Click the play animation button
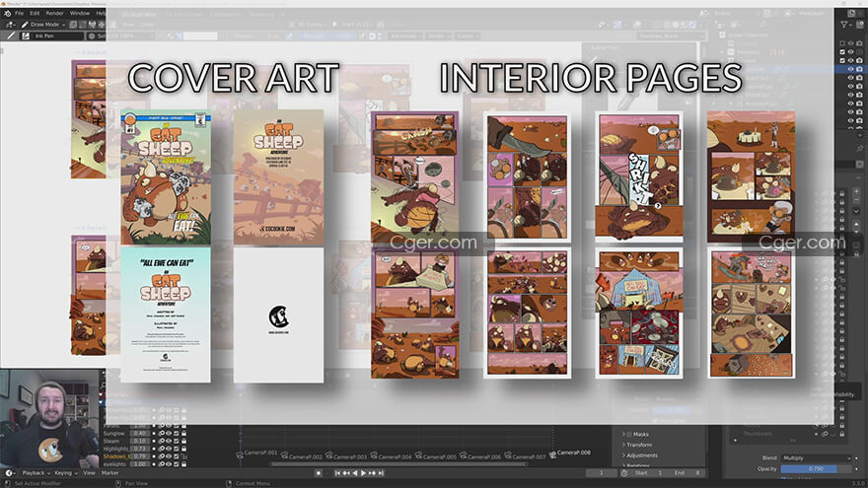868x488 pixels. click(364, 473)
